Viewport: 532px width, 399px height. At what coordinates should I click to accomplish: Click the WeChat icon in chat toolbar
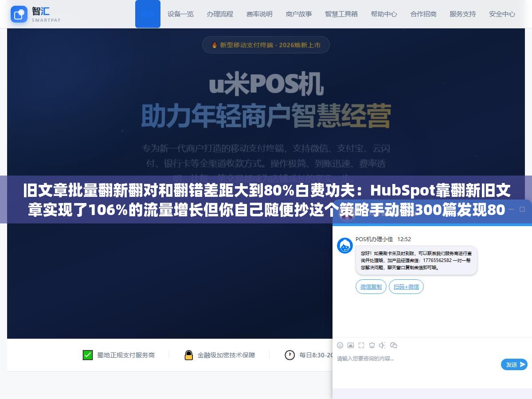(394, 345)
